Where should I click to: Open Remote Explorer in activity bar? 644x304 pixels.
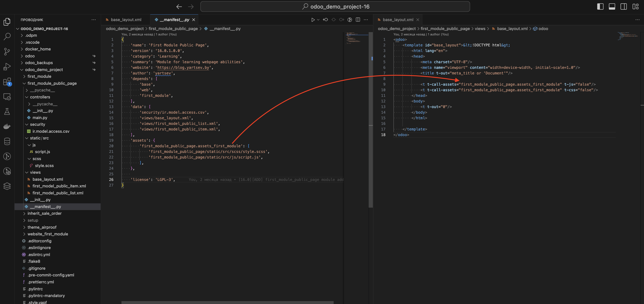tap(7, 97)
